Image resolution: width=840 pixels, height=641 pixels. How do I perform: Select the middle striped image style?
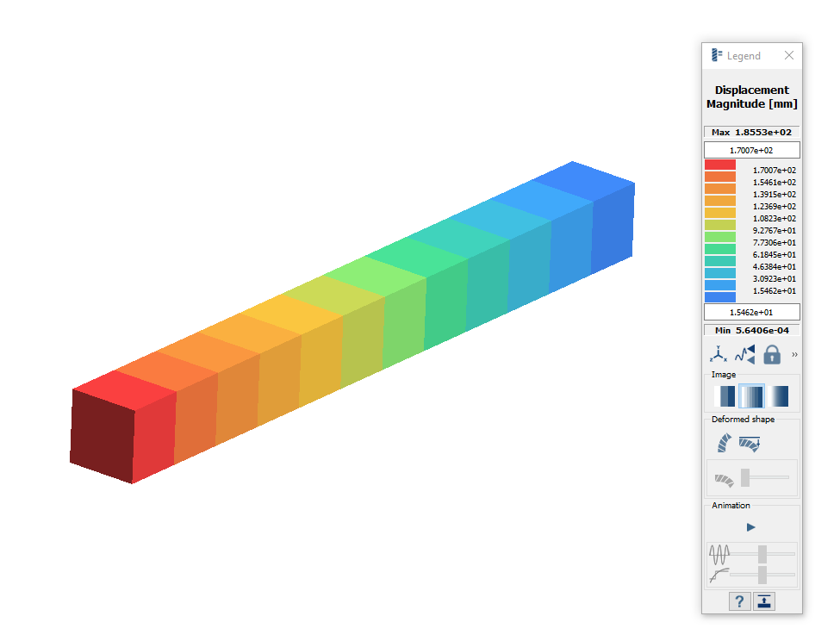coord(752,396)
